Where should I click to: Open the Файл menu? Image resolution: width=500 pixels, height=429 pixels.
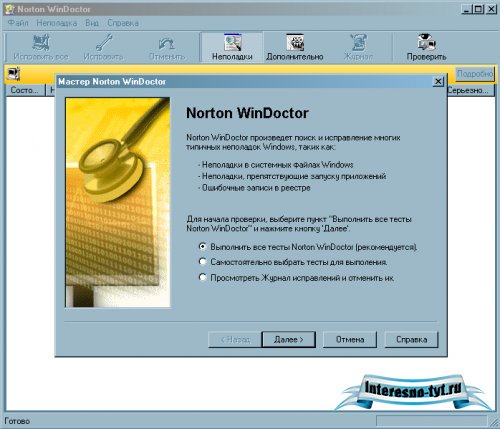point(18,23)
